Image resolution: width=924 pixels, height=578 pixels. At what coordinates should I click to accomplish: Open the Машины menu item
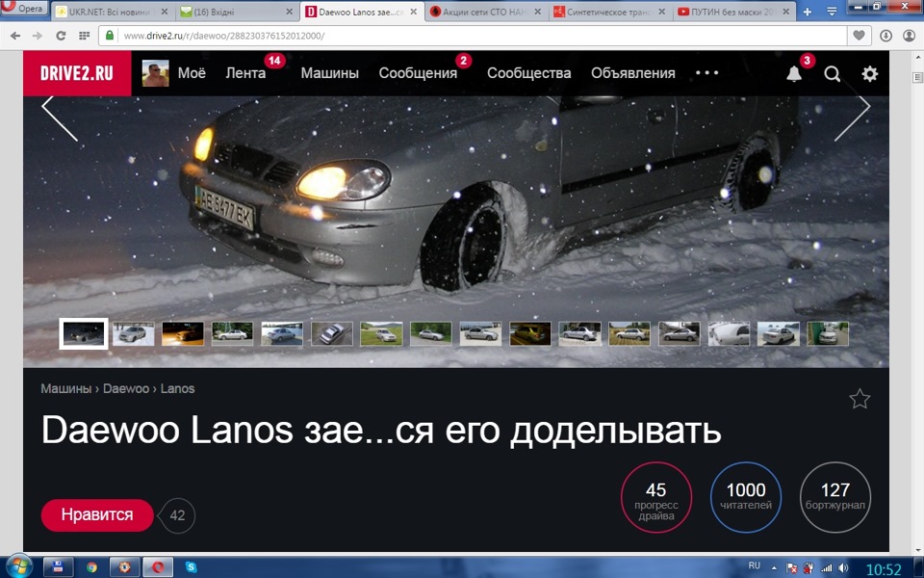[x=329, y=73]
